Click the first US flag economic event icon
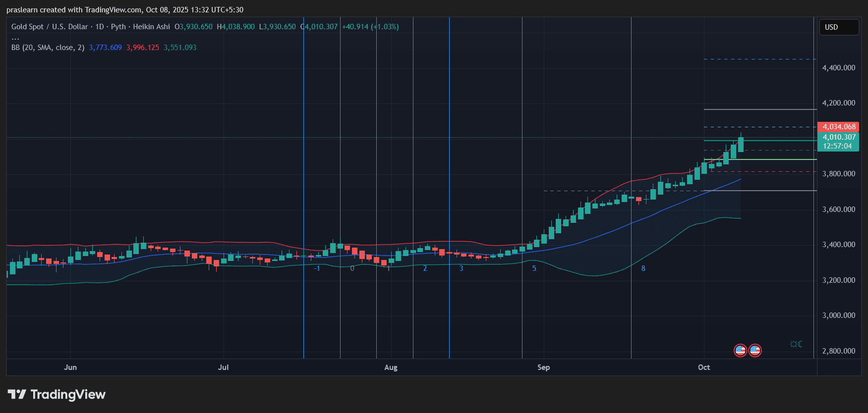This screenshot has height=413, width=868. (740, 351)
